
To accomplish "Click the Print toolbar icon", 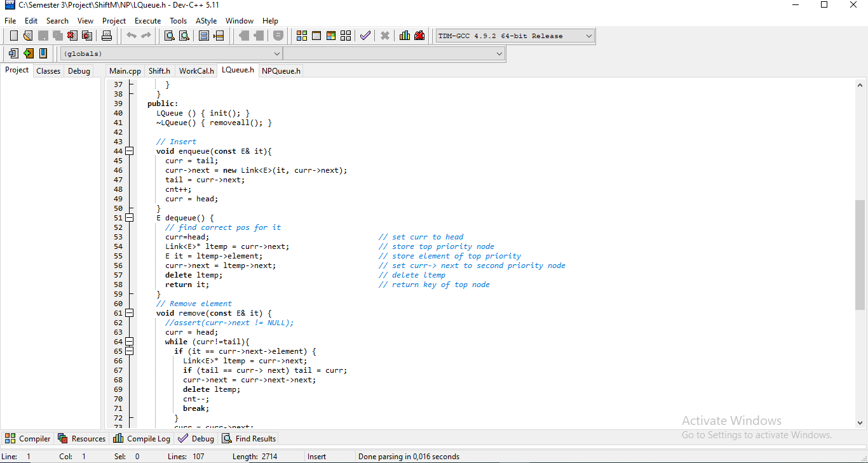I will [x=107, y=36].
